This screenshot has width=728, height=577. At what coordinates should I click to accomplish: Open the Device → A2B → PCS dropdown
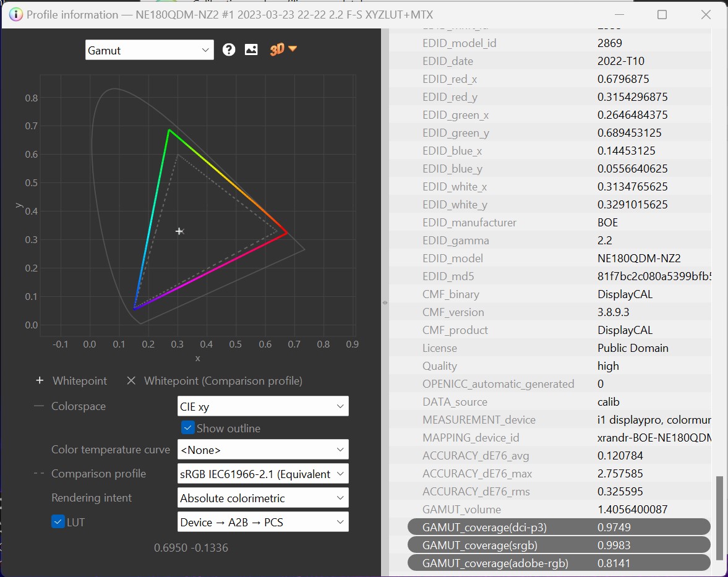(262, 522)
